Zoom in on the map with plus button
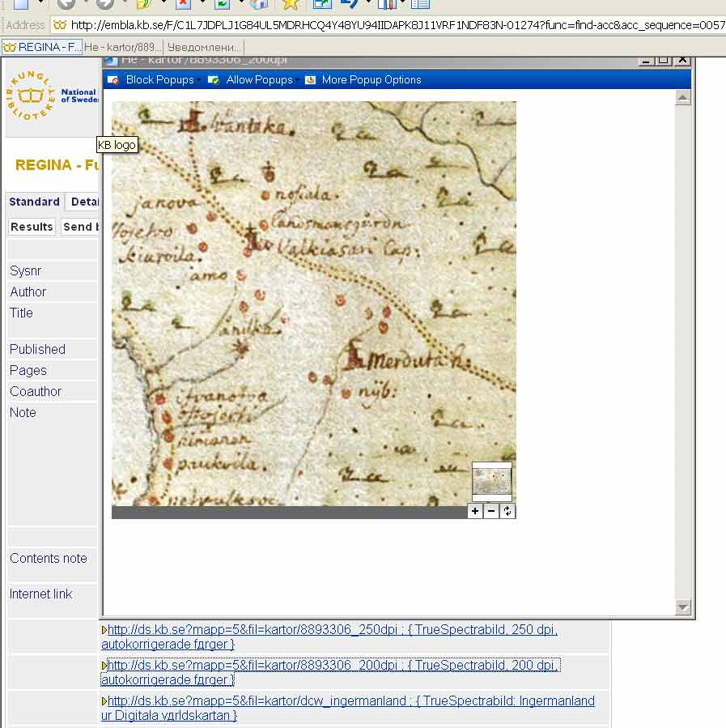Screen dimensions: 726x728 pyautogui.click(x=475, y=511)
